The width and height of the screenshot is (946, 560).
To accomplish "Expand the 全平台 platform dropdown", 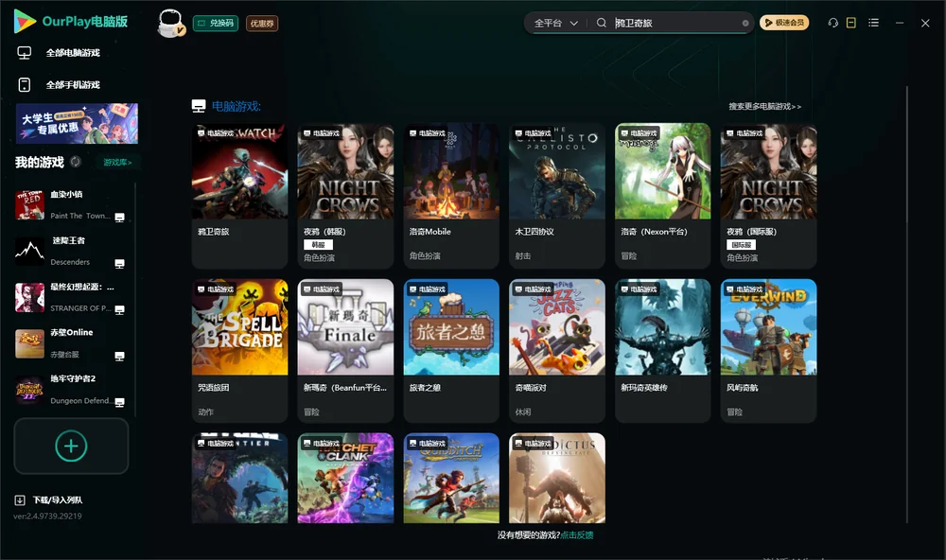I will 555,23.
